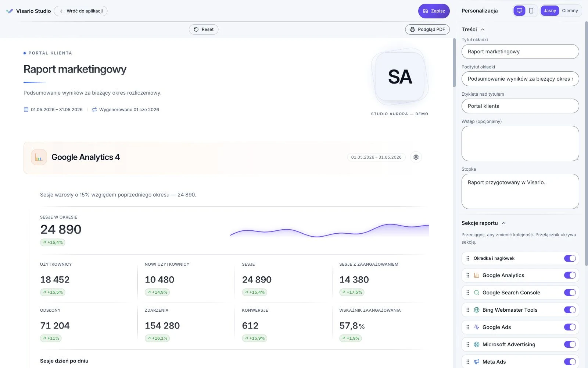Toggle the Bing Webmaster Tools switch
This screenshot has width=588, height=368.
click(x=570, y=310)
